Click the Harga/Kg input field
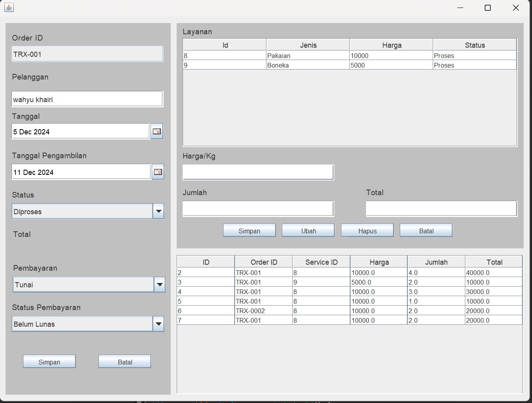 [x=258, y=172]
